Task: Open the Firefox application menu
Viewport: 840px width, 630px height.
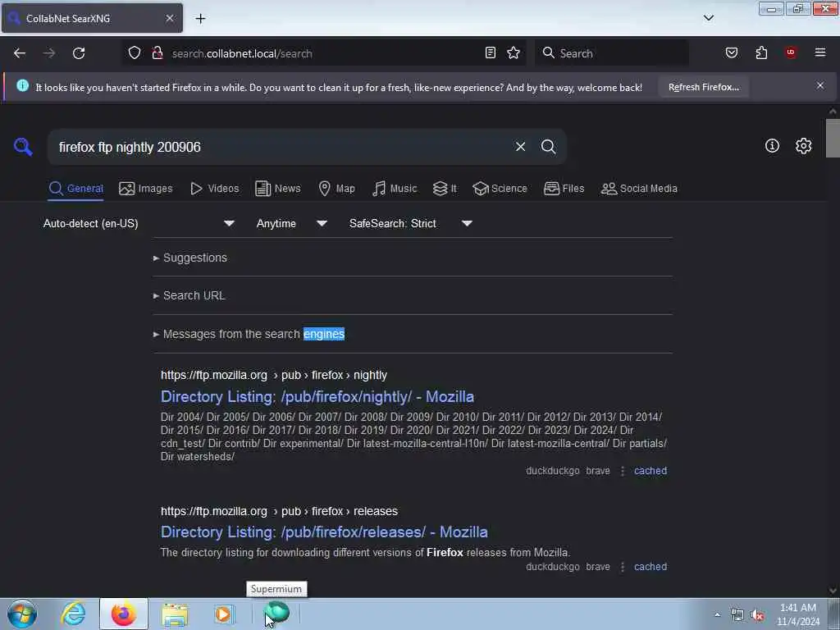Action: pos(820,52)
